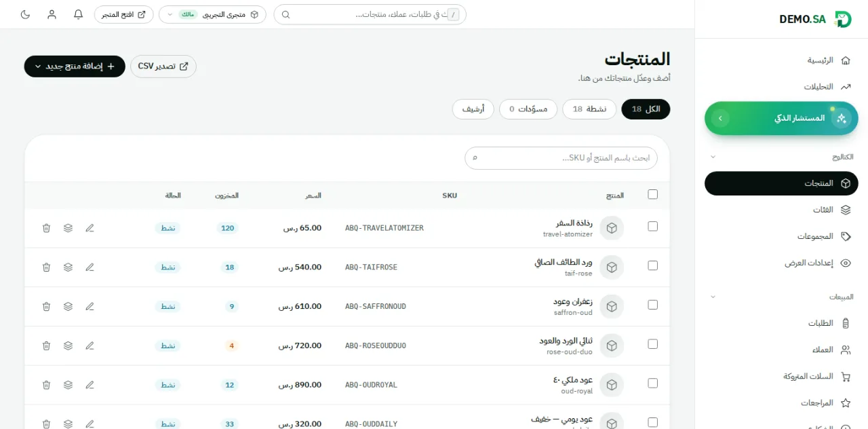Open the user account icon

52,14
